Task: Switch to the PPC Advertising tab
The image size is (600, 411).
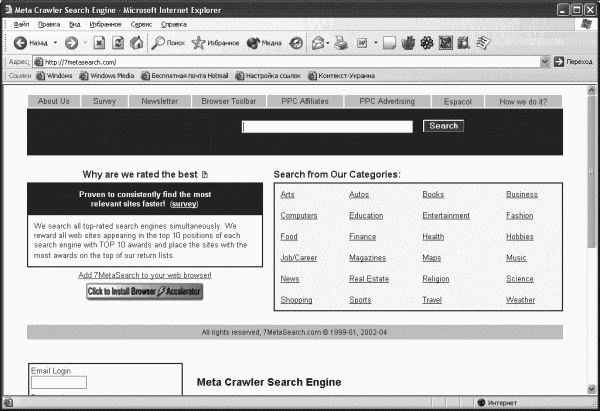Action: click(x=387, y=101)
